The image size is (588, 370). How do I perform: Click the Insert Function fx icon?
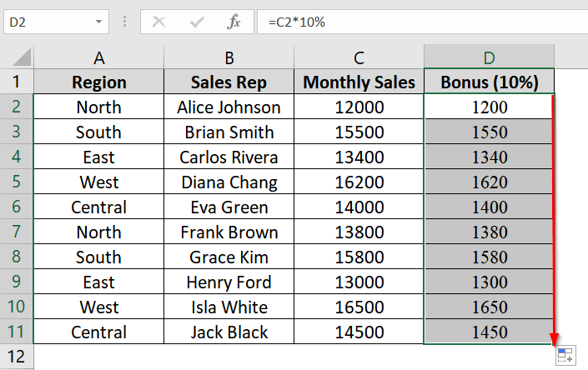(x=234, y=22)
